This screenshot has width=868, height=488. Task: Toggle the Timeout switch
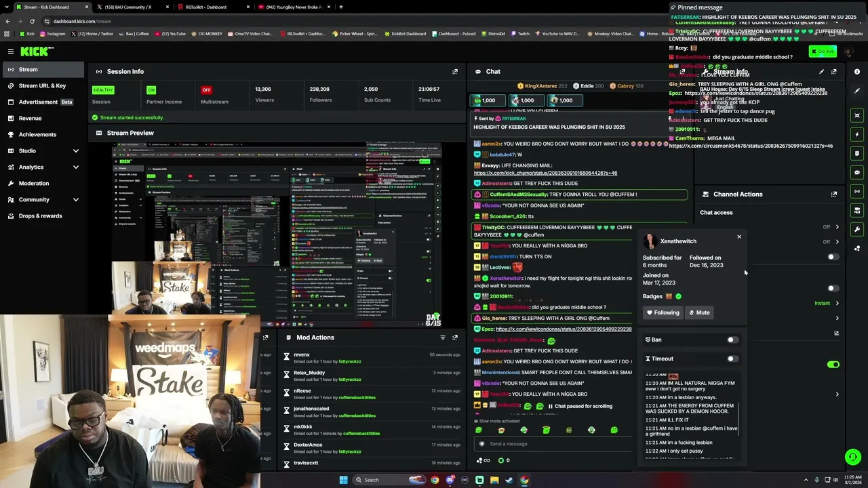point(732,359)
